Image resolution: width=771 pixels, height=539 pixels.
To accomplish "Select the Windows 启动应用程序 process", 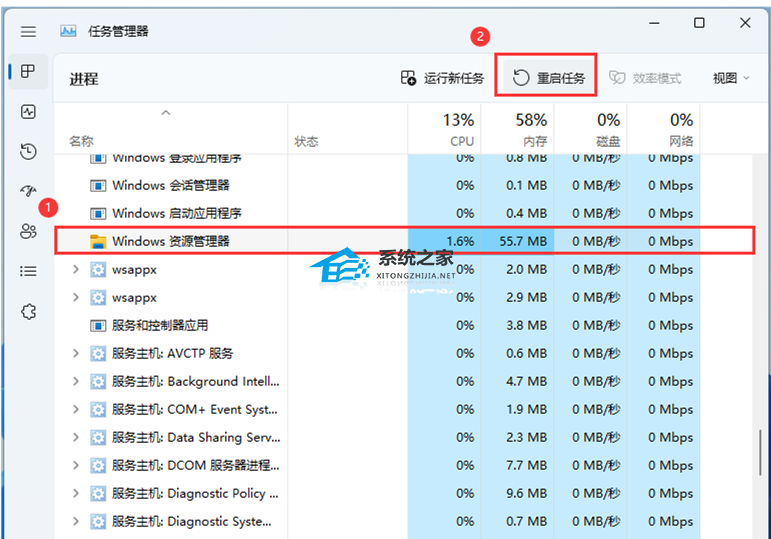I will 177,213.
